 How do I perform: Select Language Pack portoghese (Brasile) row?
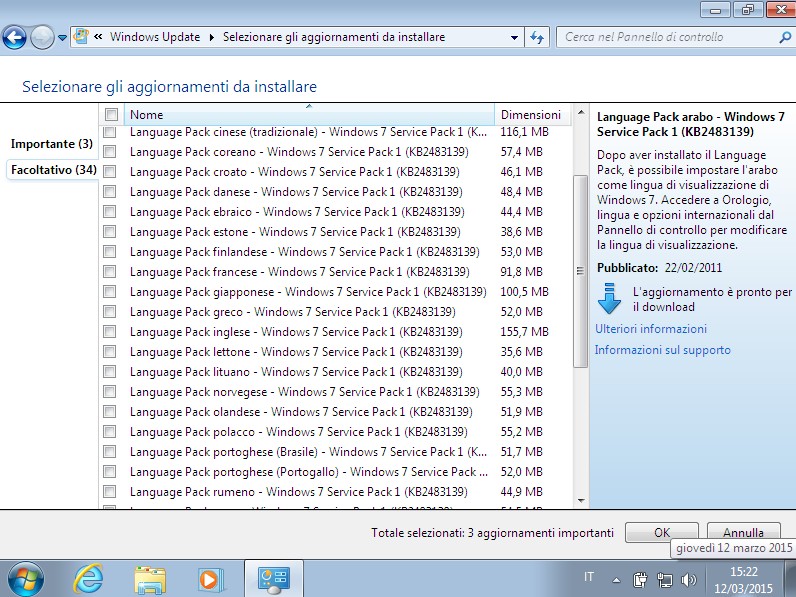click(309, 452)
